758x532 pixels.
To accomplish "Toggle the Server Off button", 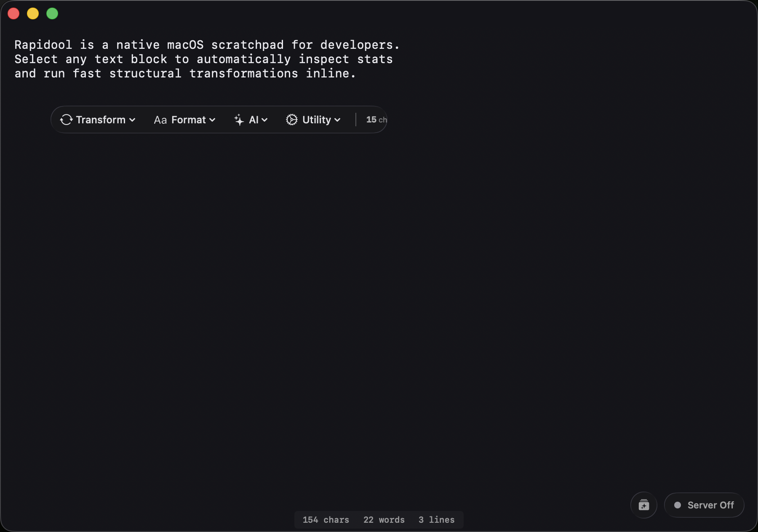I will tap(704, 505).
